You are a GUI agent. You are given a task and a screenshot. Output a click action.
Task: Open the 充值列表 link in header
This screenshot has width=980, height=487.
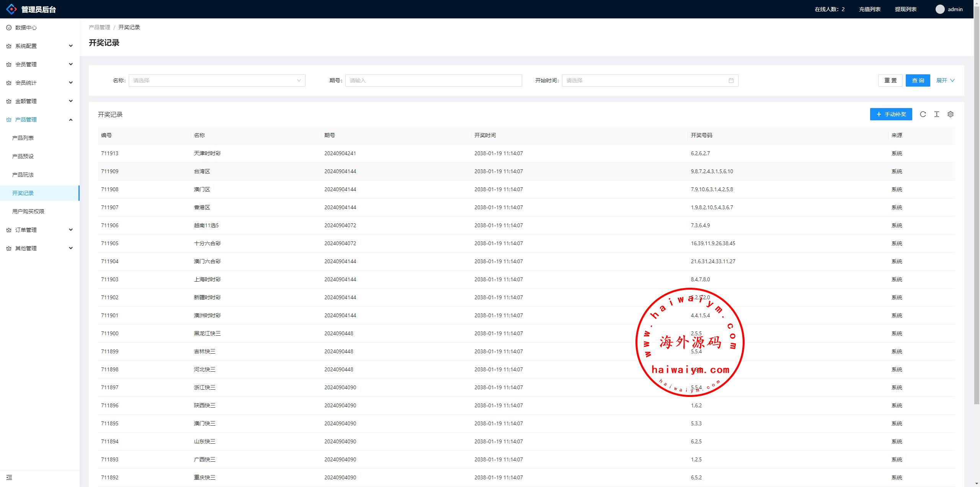[x=870, y=9]
